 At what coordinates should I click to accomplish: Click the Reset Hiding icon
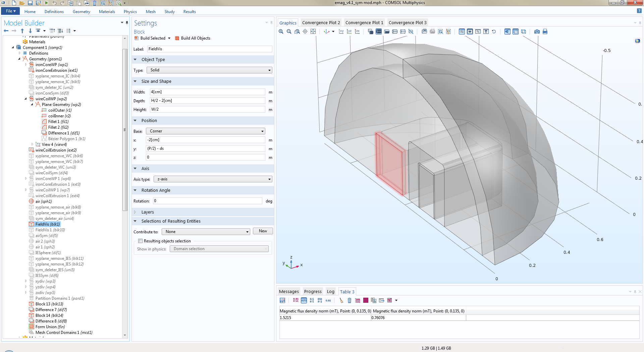(494, 32)
